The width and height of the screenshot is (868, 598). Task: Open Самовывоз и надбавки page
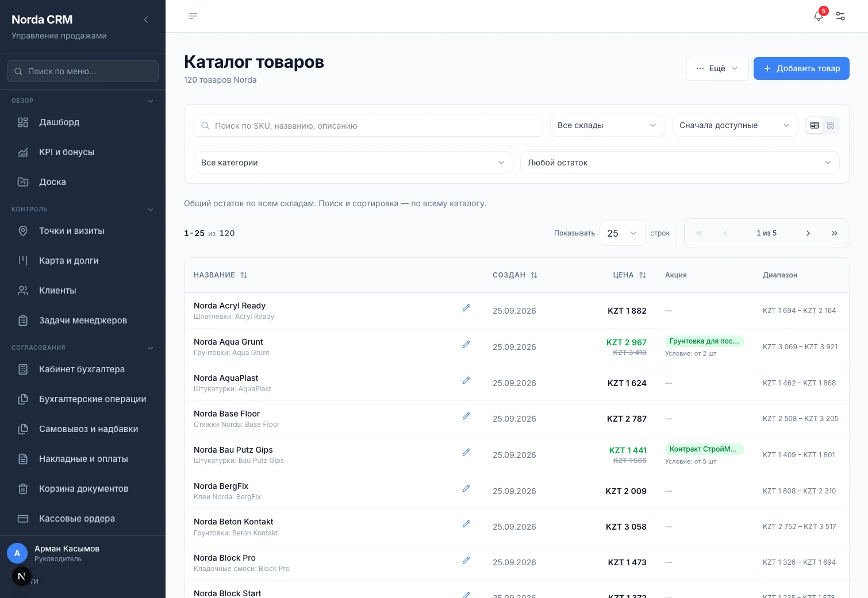pyautogui.click(x=83, y=429)
